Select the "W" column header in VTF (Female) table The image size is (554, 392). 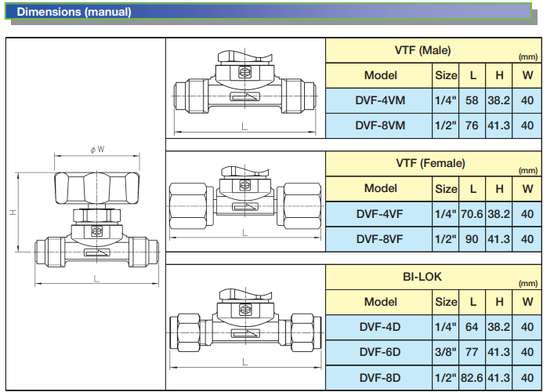click(527, 189)
